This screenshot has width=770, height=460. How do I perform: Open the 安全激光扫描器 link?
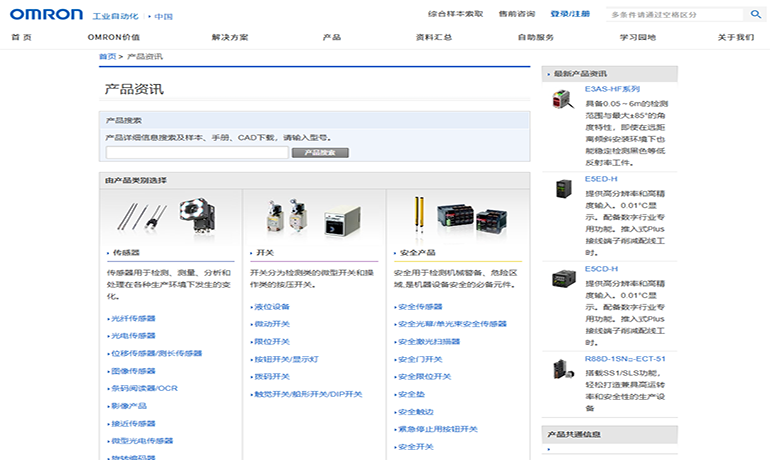tap(429, 341)
